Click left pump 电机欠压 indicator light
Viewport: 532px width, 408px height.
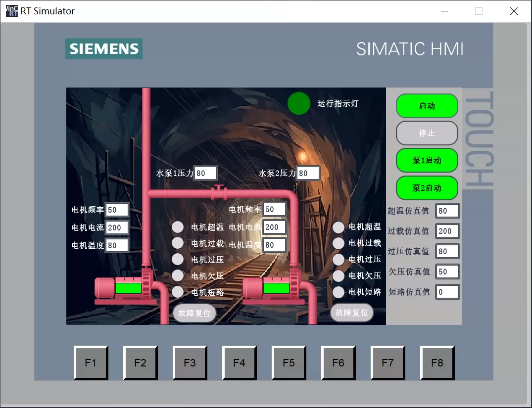(x=178, y=275)
